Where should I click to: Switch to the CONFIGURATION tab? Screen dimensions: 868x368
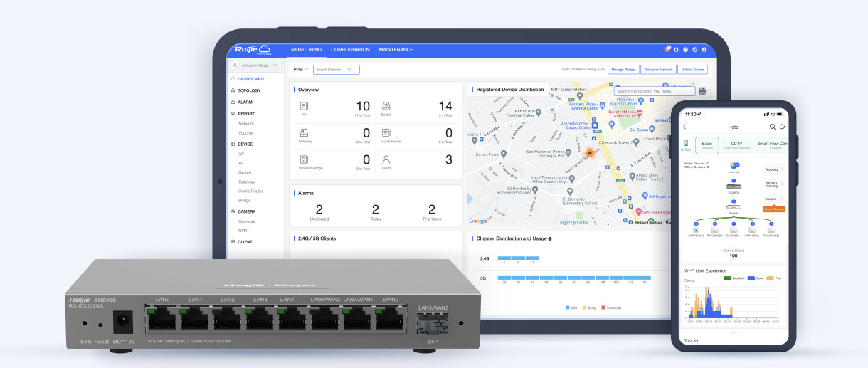click(x=350, y=50)
